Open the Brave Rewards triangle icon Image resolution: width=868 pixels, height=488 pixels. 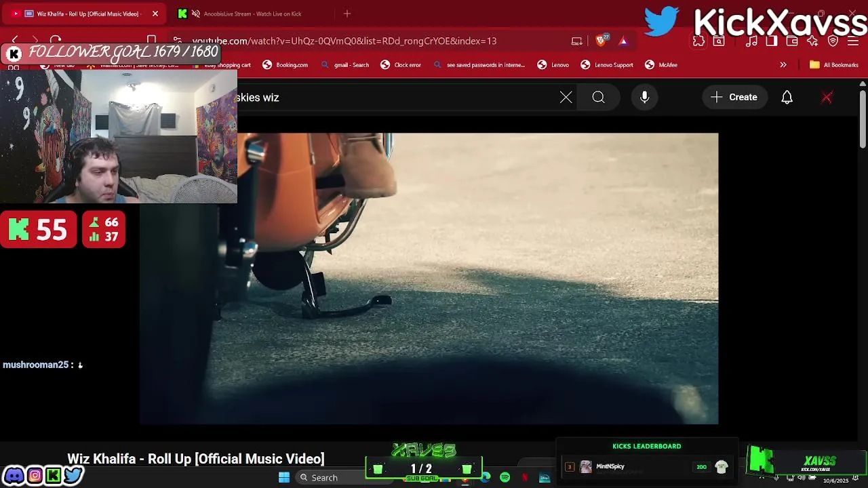[x=623, y=41]
